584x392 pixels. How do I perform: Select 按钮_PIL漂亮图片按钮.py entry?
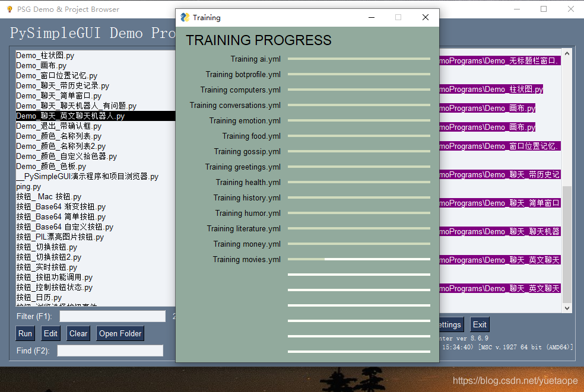pos(96,237)
